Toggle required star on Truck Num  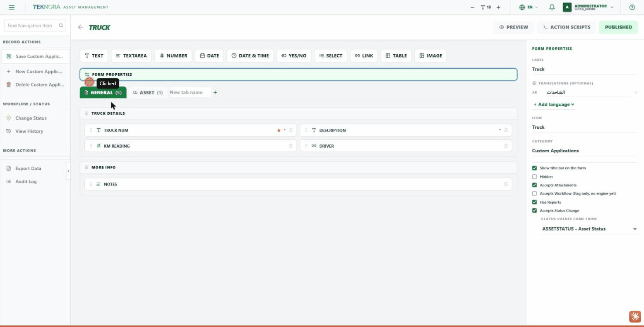coord(279,130)
